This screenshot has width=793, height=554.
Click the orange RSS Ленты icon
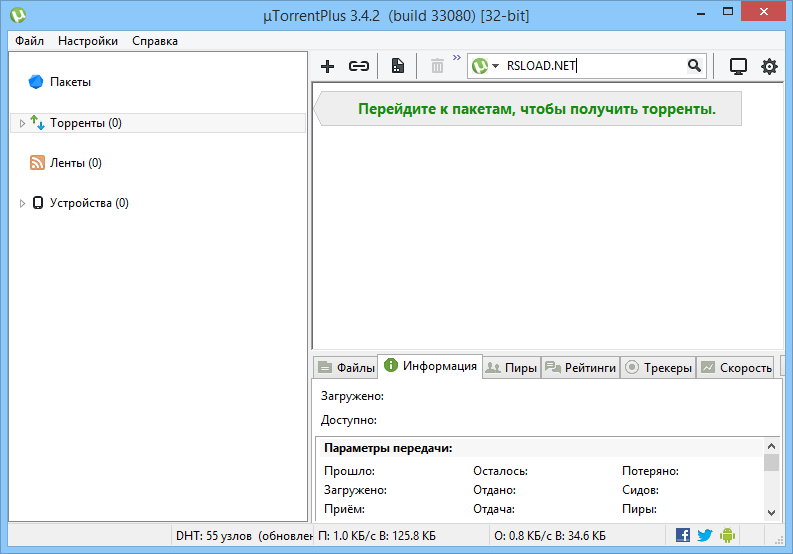37,162
